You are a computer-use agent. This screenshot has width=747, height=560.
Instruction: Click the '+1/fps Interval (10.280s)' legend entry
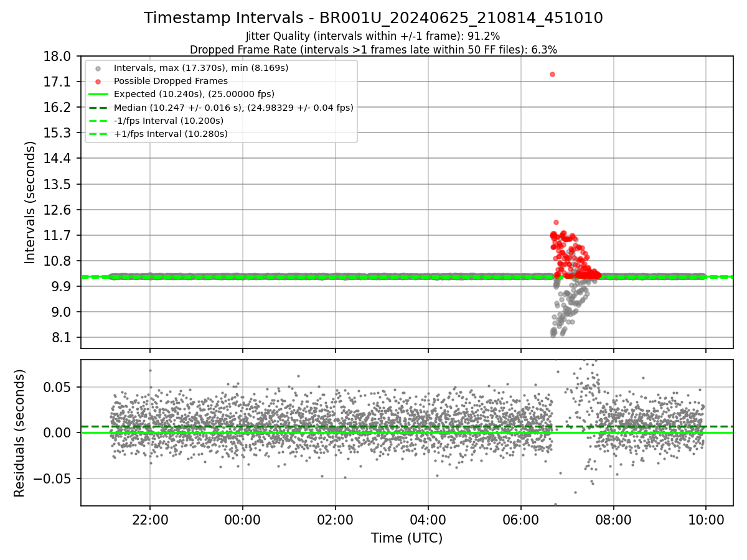point(171,134)
